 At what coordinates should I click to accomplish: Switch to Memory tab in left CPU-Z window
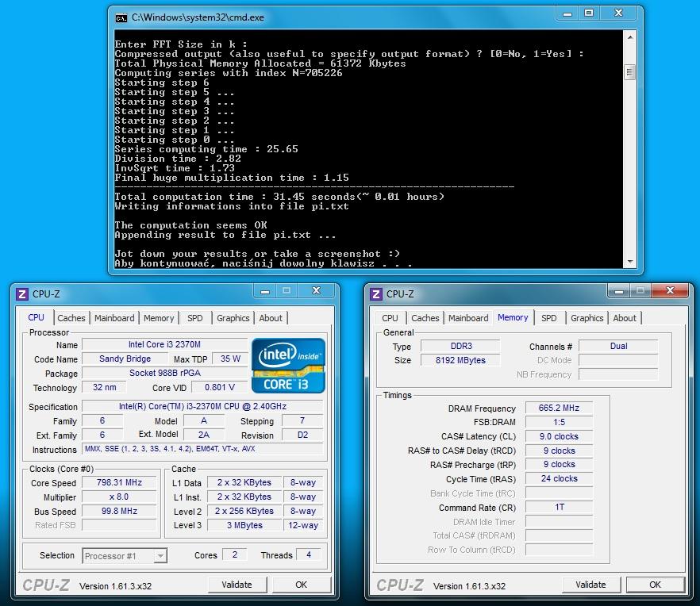click(159, 318)
